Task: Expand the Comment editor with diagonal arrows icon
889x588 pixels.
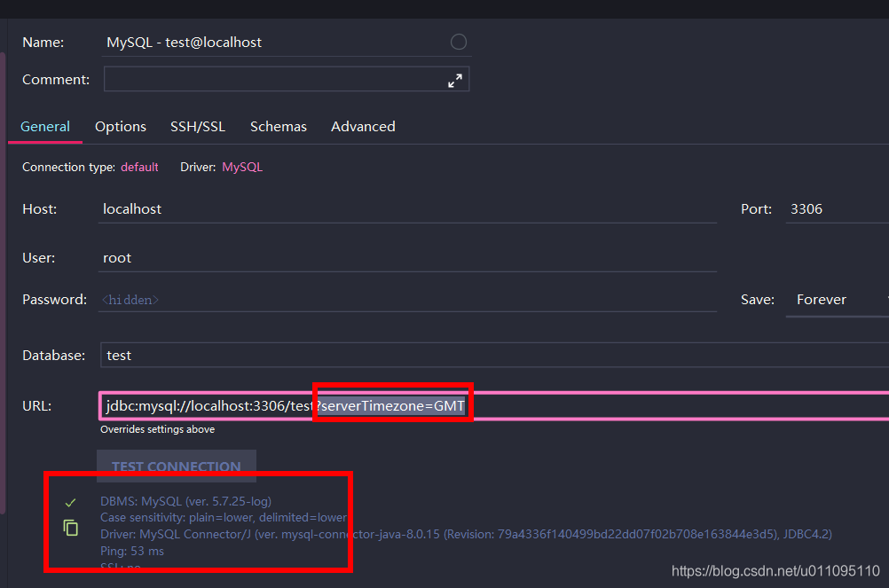Action: [x=455, y=80]
